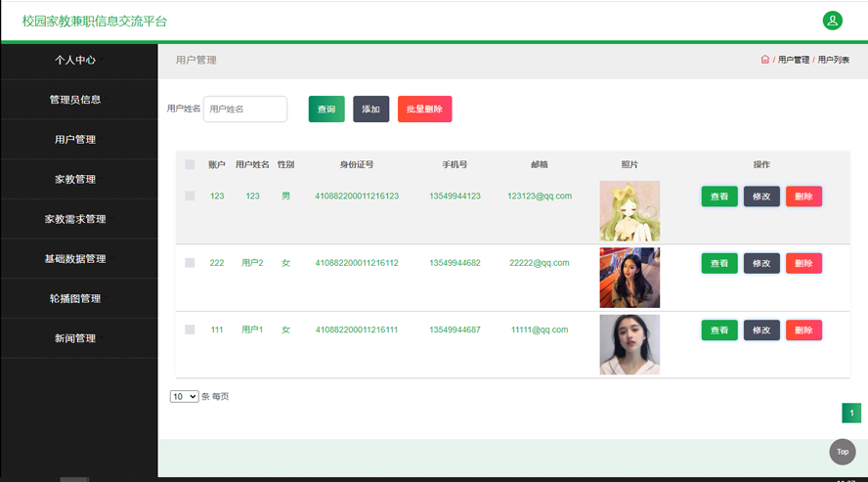Toggle the select-all checkbox in table header
Screen dimensions: 868x482
click(190, 164)
